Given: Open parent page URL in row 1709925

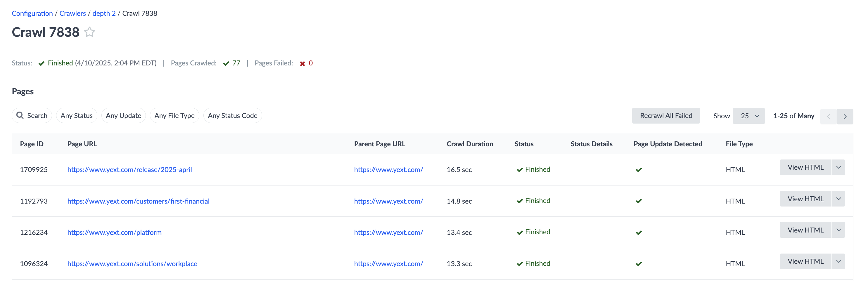Looking at the screenshot, I should [388, 169].
